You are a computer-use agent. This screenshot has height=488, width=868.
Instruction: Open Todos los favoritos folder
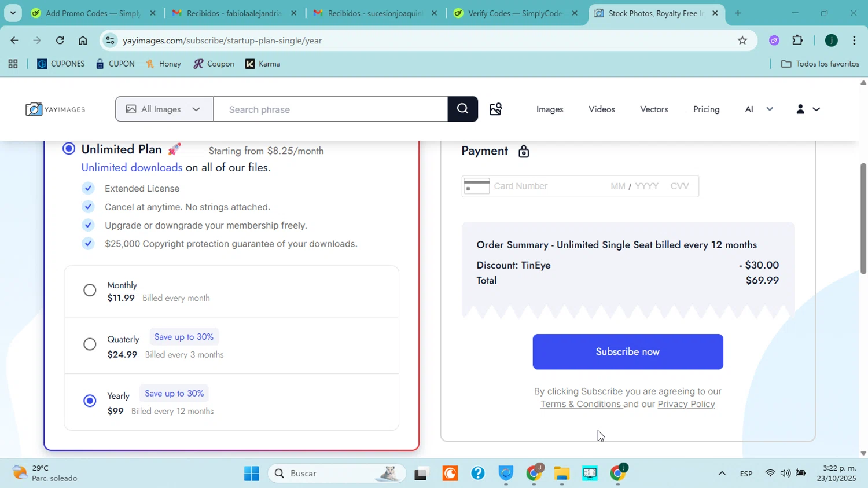click(x=820, y=64)
